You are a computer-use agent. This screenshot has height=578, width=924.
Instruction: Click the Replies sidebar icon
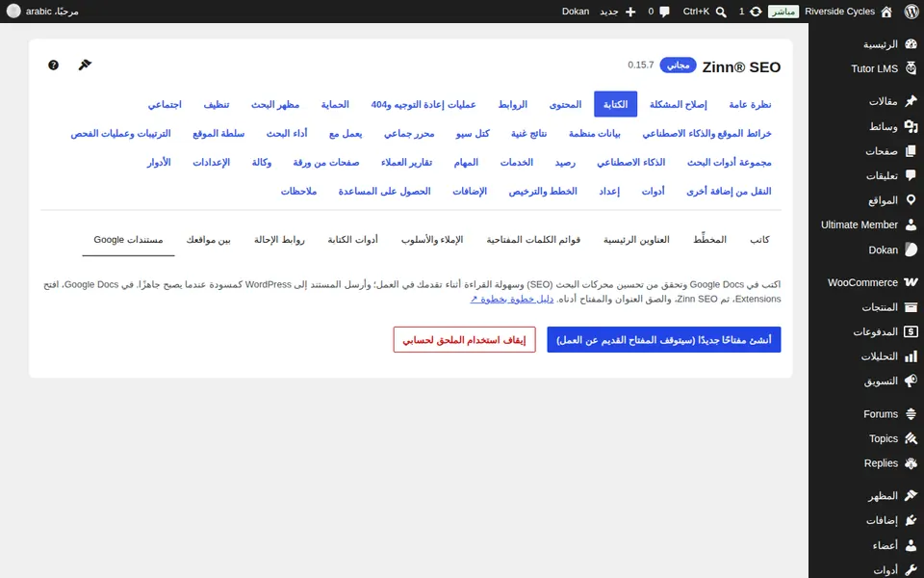tap(911, 463)
